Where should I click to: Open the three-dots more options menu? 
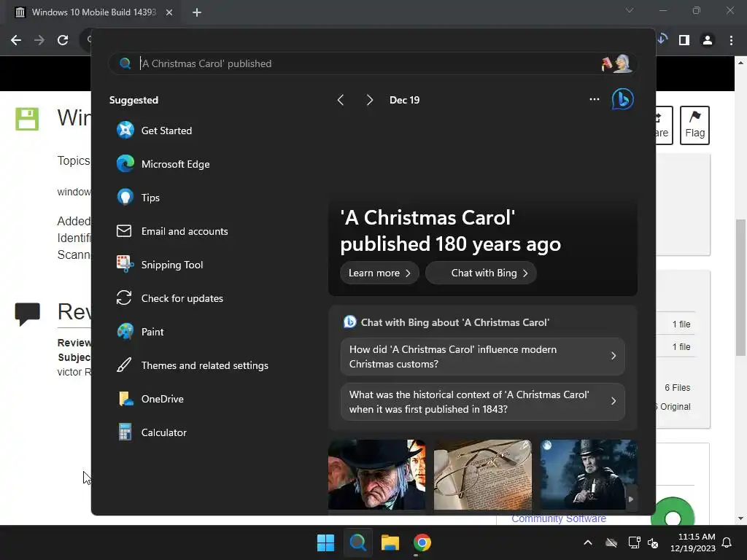(x=594, y=99)
